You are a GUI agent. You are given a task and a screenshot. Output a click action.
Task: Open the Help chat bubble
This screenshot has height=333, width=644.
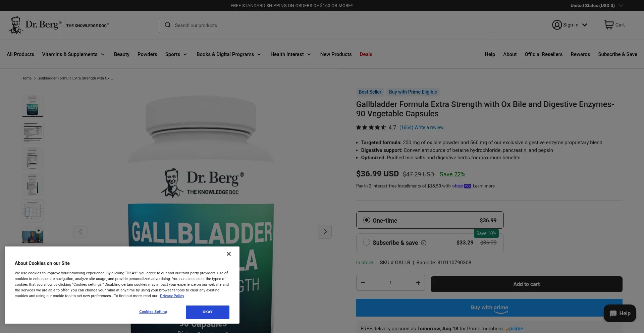(x=620, y=313)
